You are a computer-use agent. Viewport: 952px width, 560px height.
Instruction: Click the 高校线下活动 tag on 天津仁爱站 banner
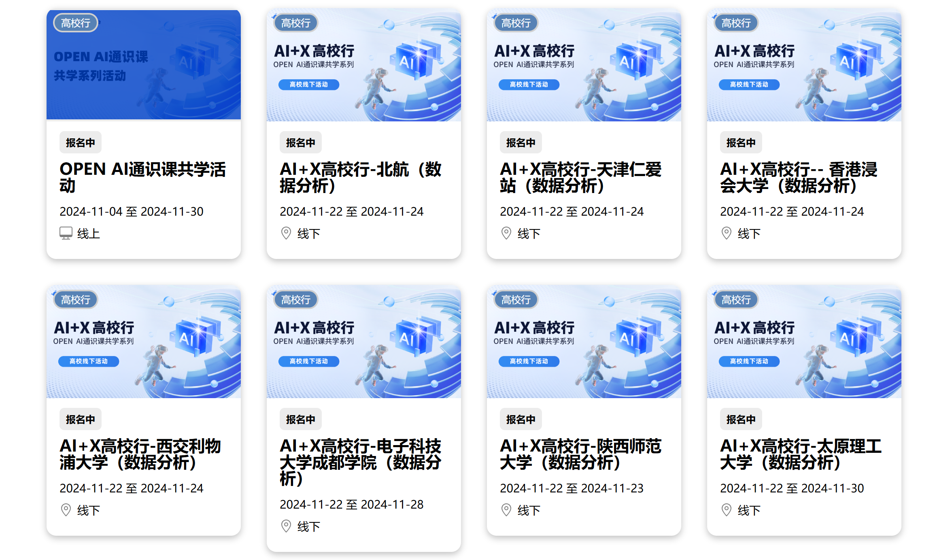tap(529, 85)
